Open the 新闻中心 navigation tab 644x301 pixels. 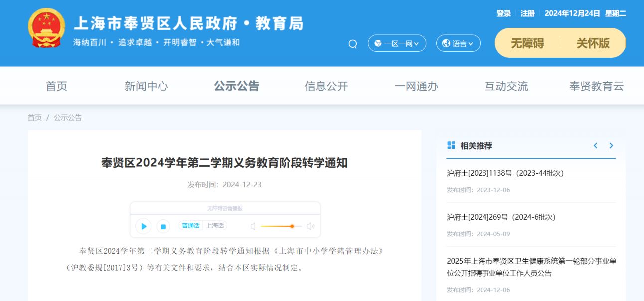click(146, 86)
